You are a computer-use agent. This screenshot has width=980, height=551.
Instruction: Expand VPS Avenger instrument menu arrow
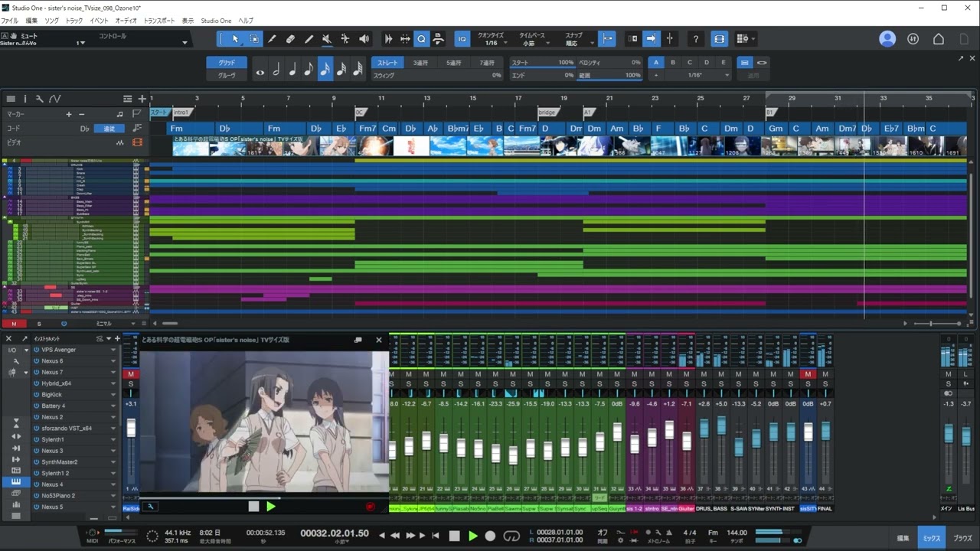coord(113,350)
